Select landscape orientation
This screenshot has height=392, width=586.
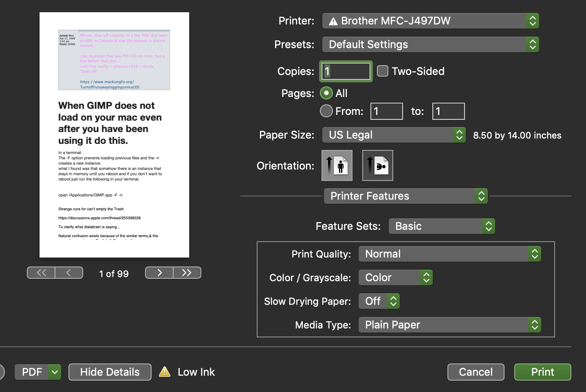377,165
